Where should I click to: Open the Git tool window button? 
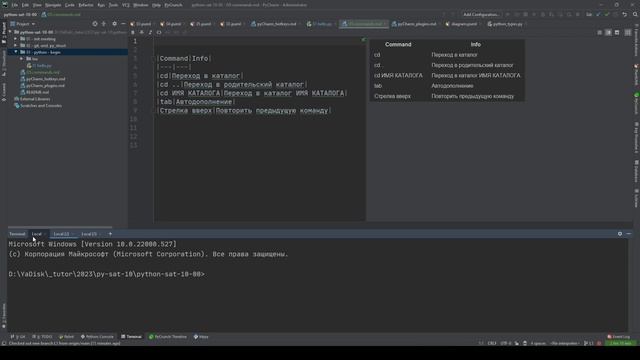click(18, 337)
